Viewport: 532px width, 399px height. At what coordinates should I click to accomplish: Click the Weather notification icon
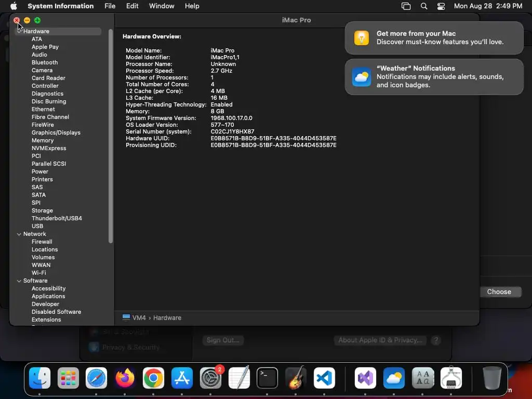[x=362, y=77]
